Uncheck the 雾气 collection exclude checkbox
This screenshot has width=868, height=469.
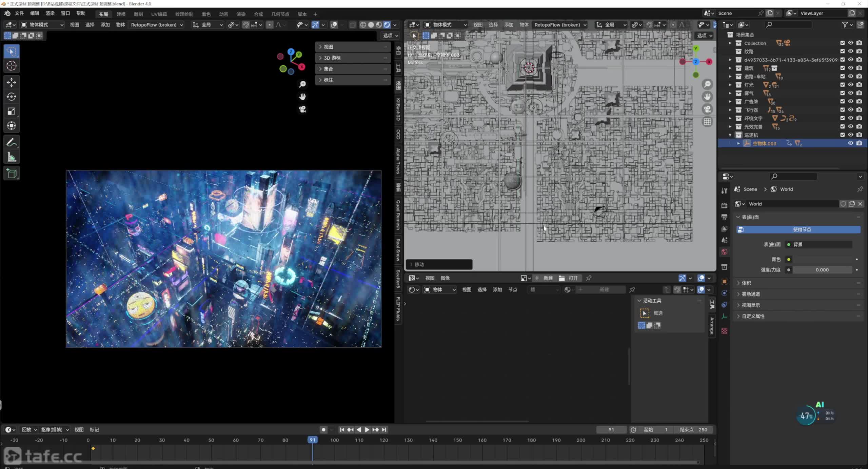(x=842, y=93)
